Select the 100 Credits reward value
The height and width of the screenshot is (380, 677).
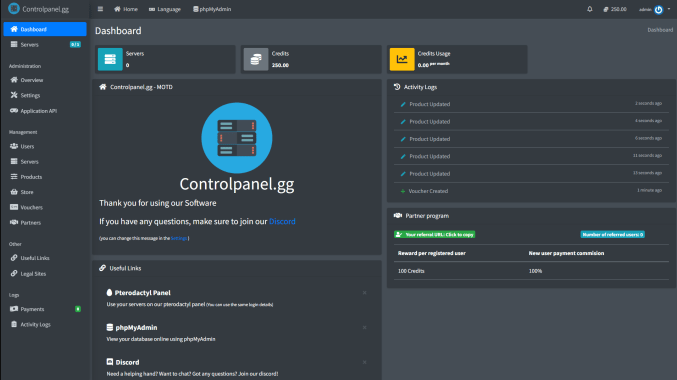tap(411, 271)
